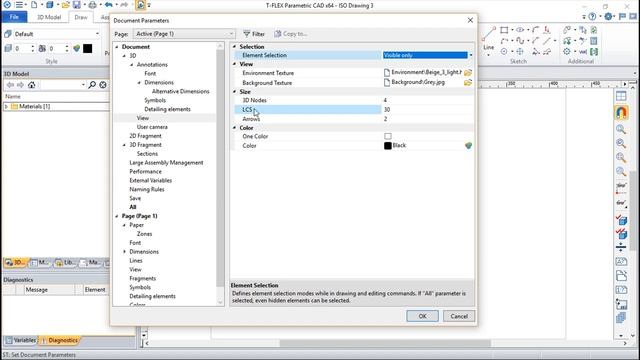Viewport: 640px width, 360px height.
Task: Click the blue cube with red check icon
Action: [621, 220]
